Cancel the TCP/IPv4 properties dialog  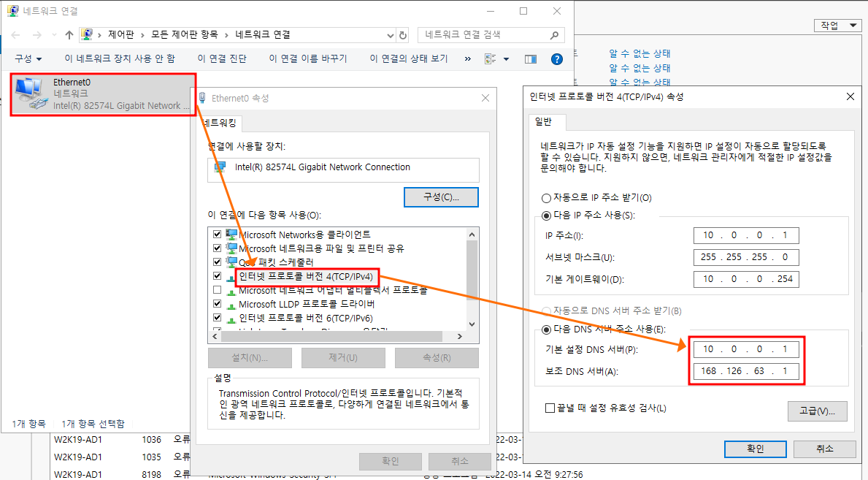pos(824,449)
